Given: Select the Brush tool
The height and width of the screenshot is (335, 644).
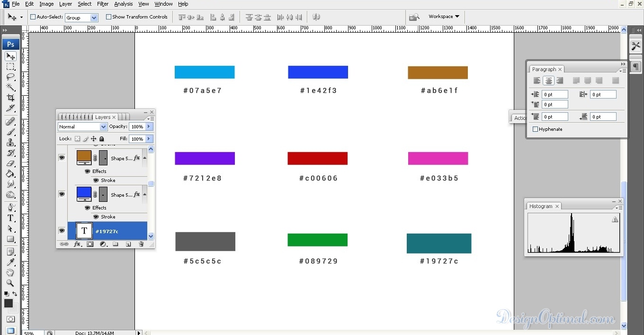Looking at the screenshot, I should (10, 132).
